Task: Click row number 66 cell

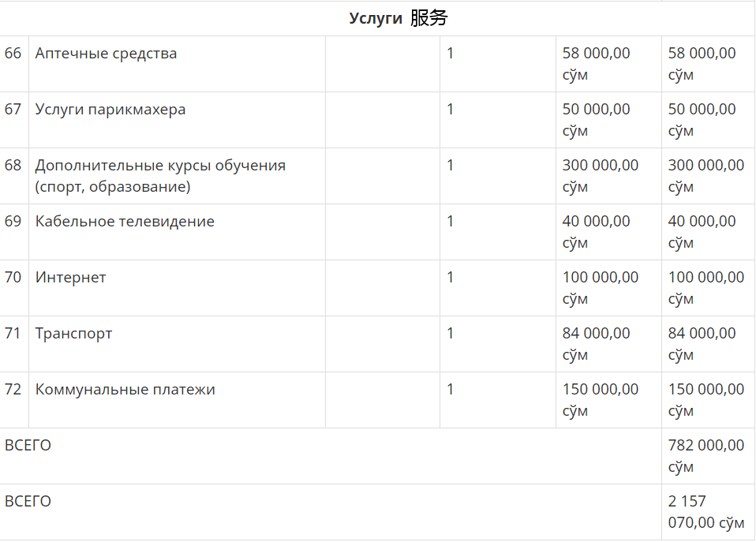Action: [x=13, y=54]
